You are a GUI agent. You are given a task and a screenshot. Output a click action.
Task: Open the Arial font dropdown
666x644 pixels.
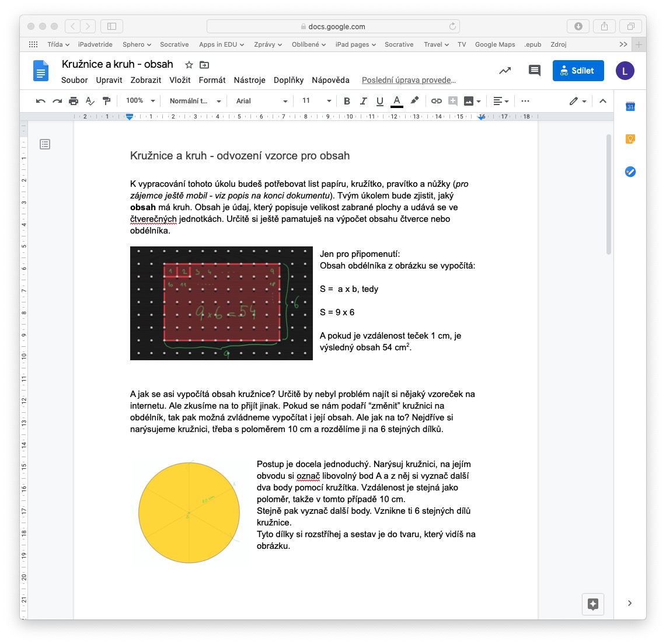[261, 101]
